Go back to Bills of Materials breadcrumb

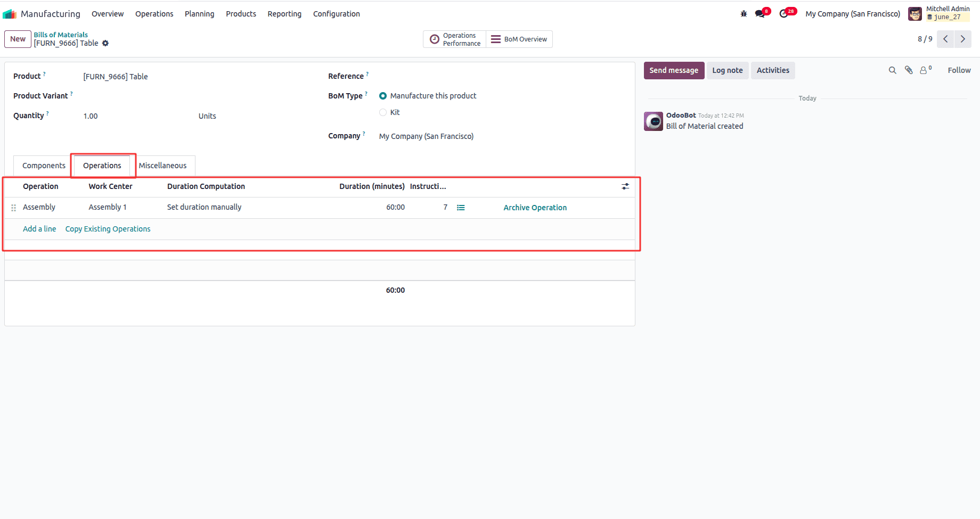pos(61,35)
